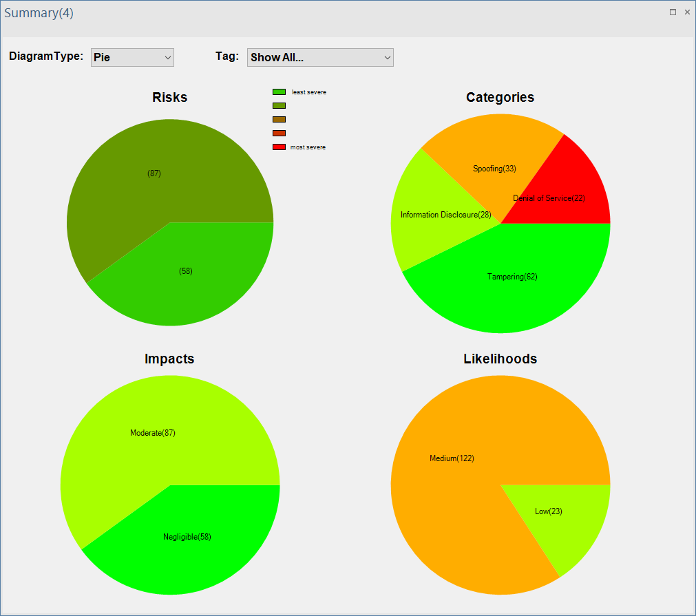Image resolution: width=696 pixels, height=616 pixels.
Task: Click the 'most severe' red legend swatch
Action: [279, 147]
